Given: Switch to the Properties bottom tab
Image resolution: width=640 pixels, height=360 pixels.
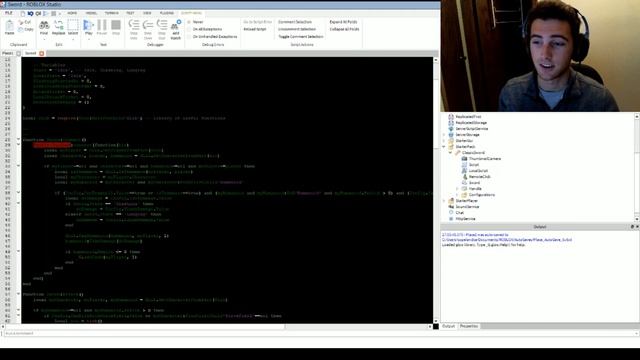Looking at the screenshot, I should pyautogui.click(x=469, y=326).
